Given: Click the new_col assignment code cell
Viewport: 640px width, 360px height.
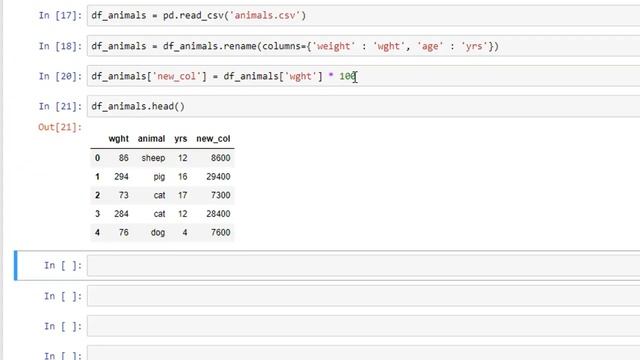Looking at the screenshot, I should click(363, 76).
